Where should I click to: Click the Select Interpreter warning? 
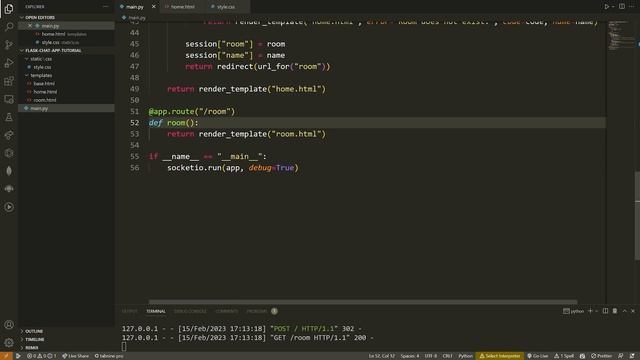pyautogui.click(x=500, y=356)
